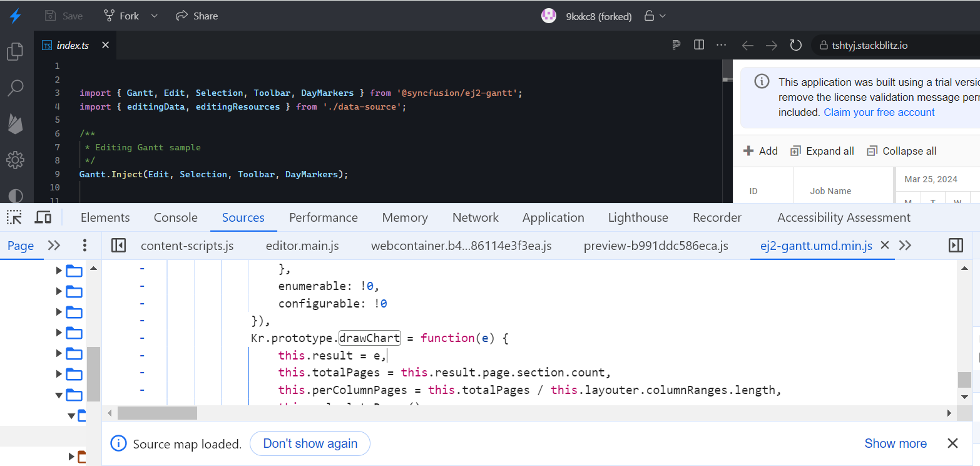Open the StackBlitz file explorer icon
This screenshot has height=466, width=980.
pos(15,51)
